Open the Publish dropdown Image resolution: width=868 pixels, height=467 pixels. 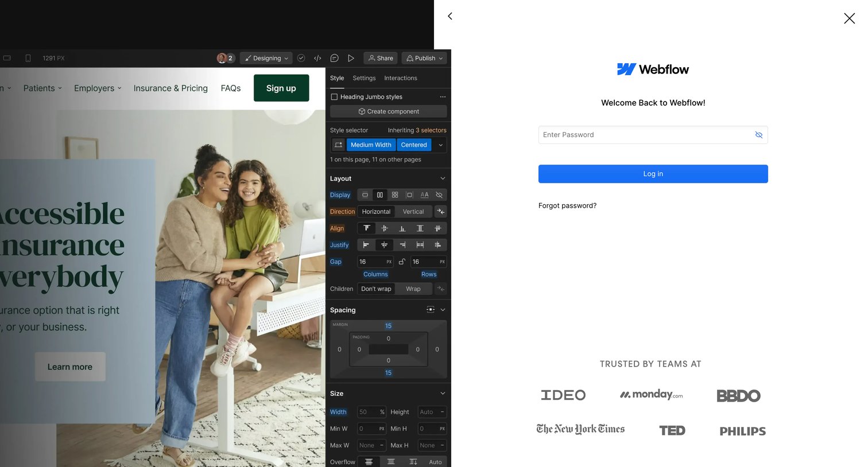424,58
